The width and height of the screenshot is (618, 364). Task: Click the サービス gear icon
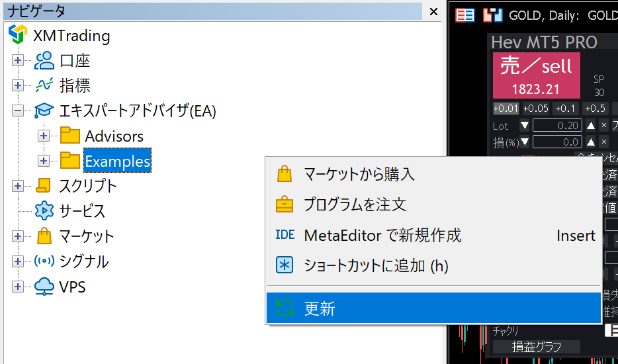(44, 210)
